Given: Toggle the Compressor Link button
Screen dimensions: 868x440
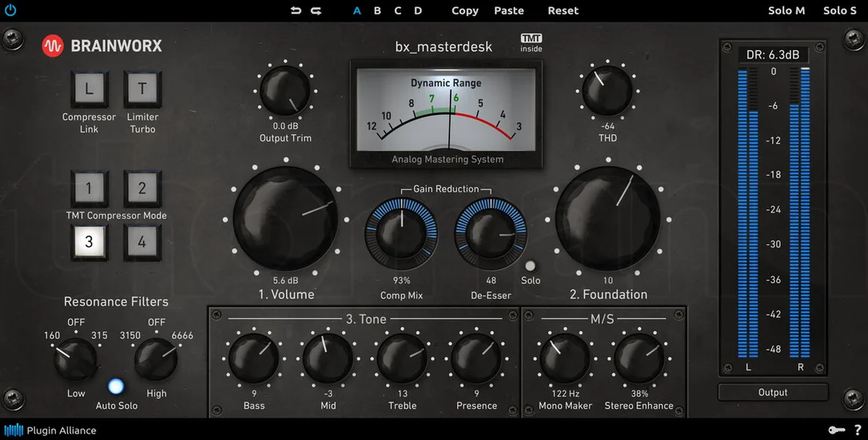Looking at the screenshot, I should [90, 89].
